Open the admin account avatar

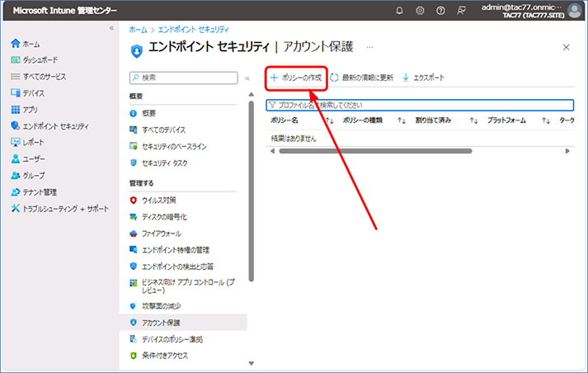pos(575,11)
